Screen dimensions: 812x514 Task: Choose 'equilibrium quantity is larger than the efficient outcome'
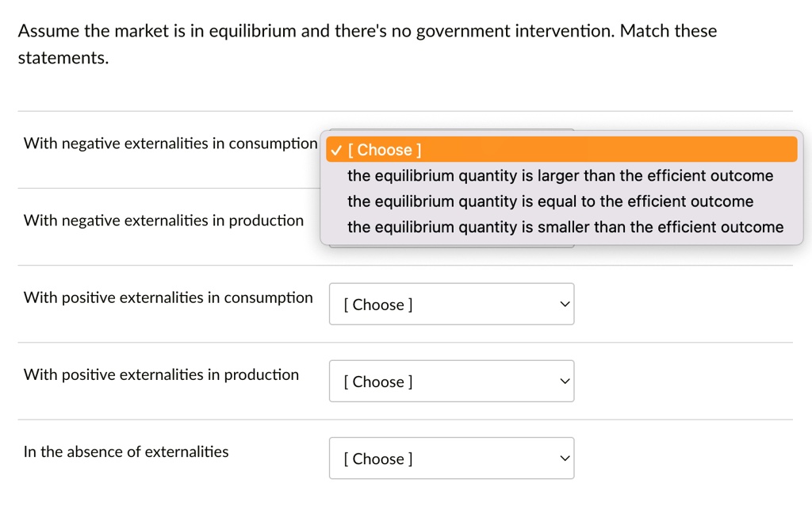point(560,175)
